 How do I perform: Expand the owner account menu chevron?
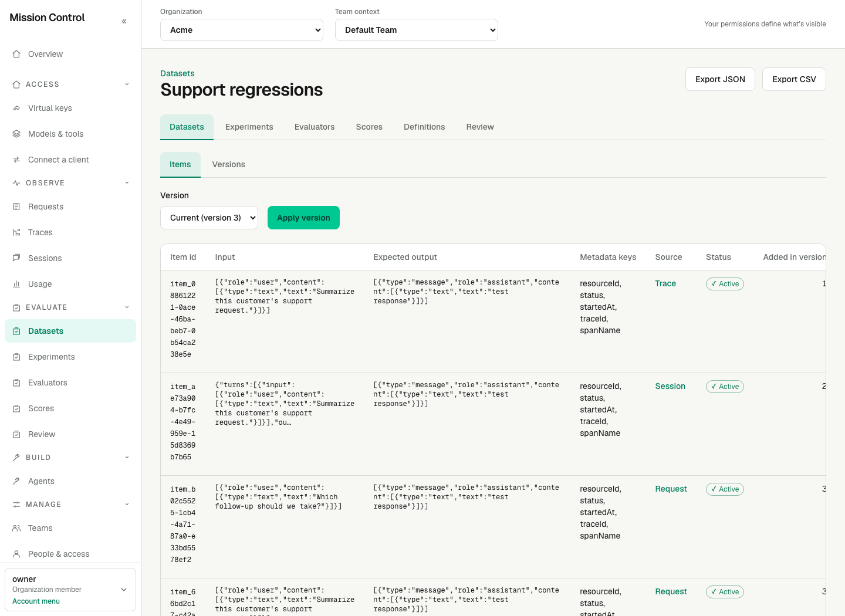point(124,590)
